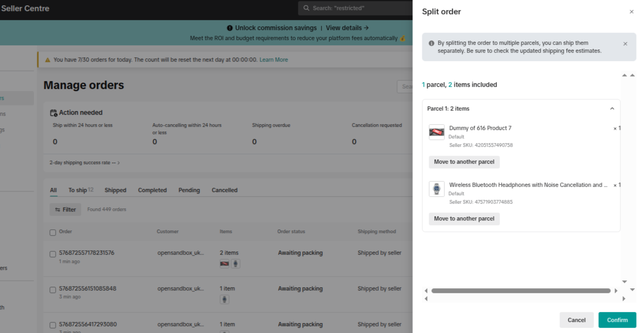The image size is (644, 333).
Task: Switch to the Cancelled tab
Action: coord(224,190)
